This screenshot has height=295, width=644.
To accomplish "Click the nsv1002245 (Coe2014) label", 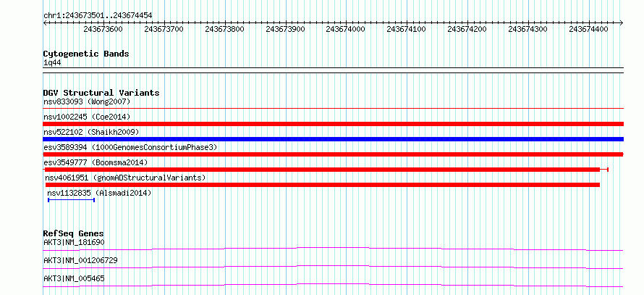I will click(x=87, y=117).
